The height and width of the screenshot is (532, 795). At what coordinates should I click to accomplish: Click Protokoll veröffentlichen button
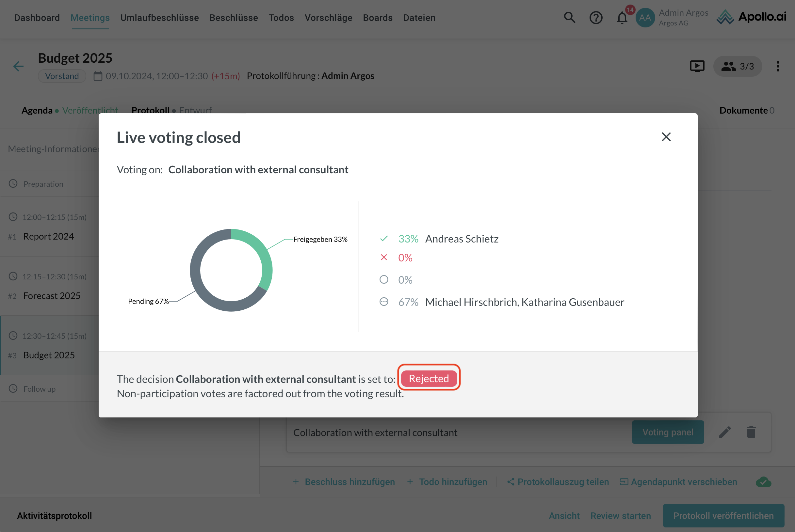pyautogui.click(x=723, y=516)
